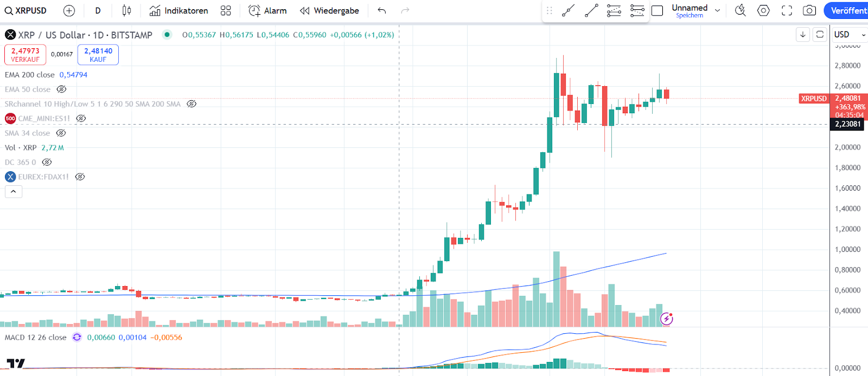Viewport: 868px width, 376px height.
Task: Take a chart snapshot with camera icon
Action: pyautogui.click(x=809, y=10)
